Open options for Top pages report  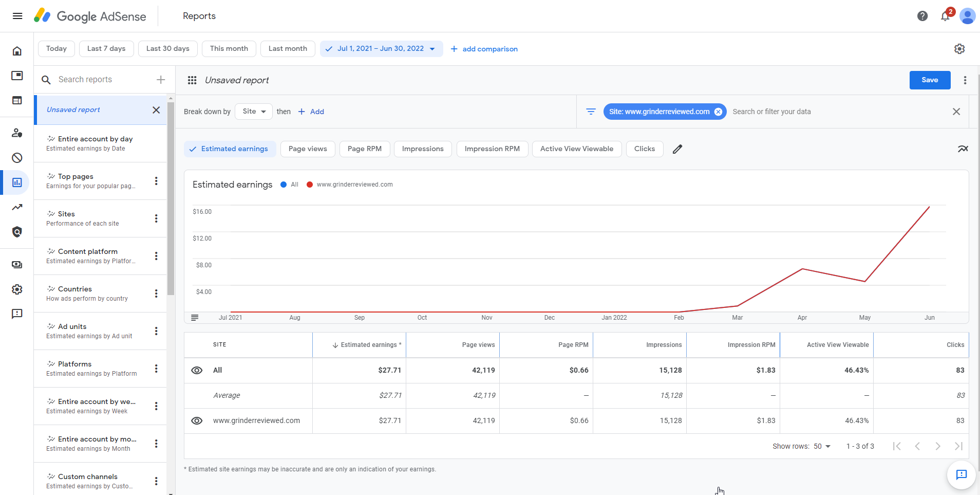tap(156, 181)
